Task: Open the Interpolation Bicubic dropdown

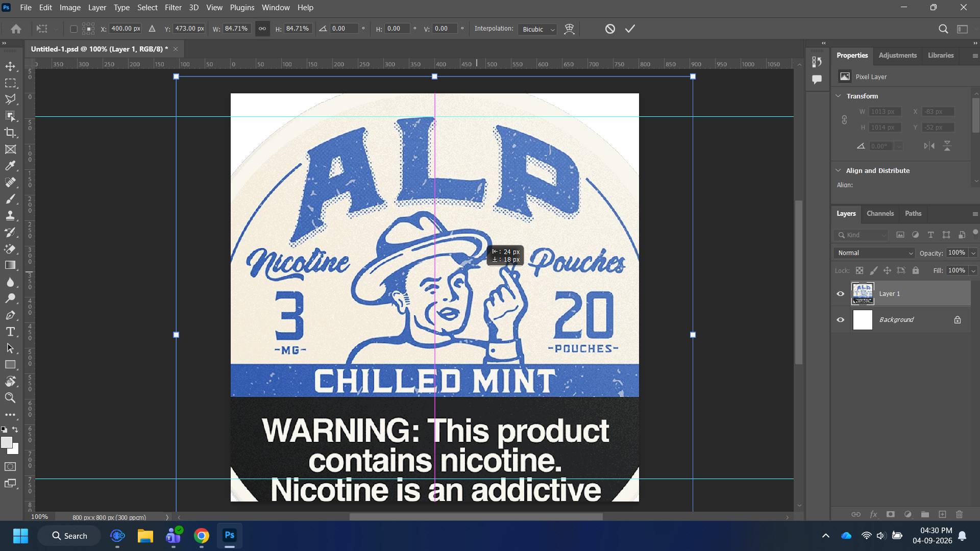Action: click(x=537, y=29)
